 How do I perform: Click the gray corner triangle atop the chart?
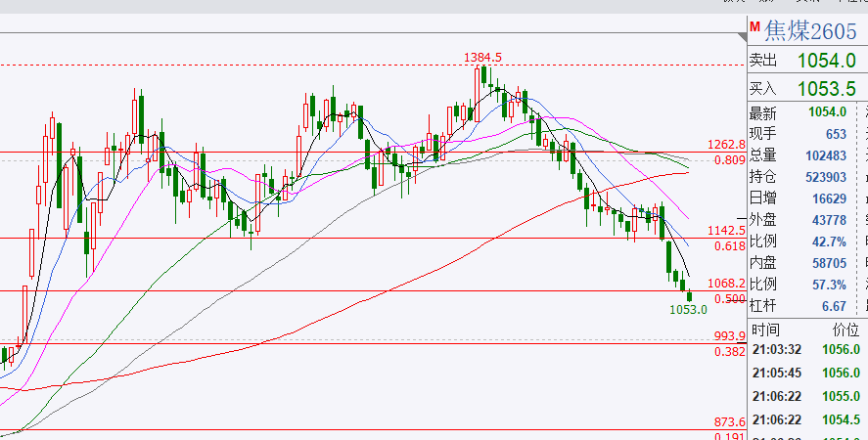pyautogui.click(x=743, y=37)
